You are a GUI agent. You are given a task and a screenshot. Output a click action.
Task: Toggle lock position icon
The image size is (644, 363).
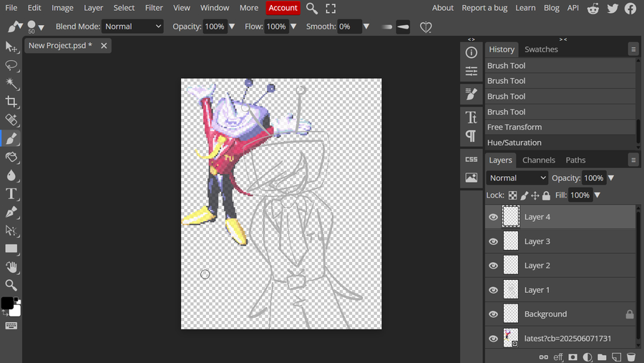535,195
